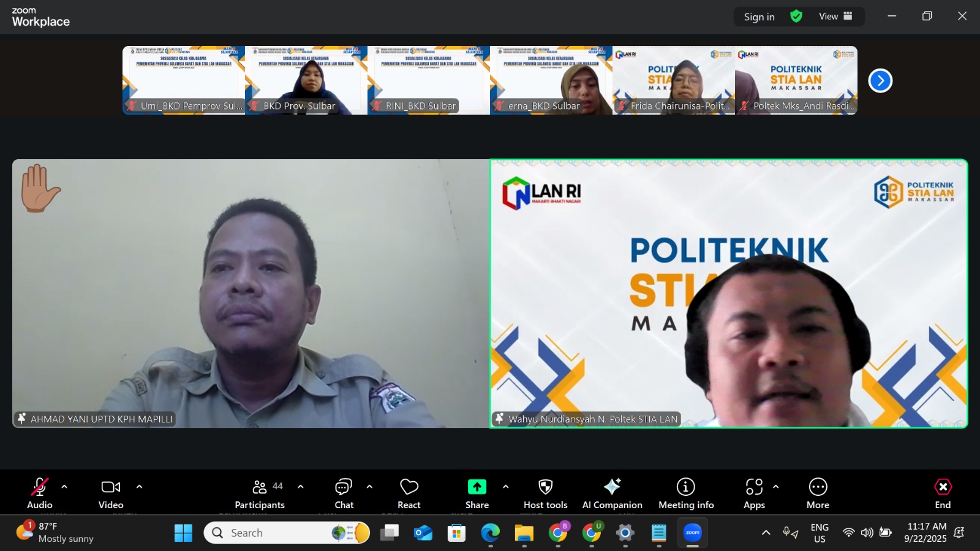980x551 pixels.
Task: Expand share options arrow beside Share
Action: click(x=505, y=487)
